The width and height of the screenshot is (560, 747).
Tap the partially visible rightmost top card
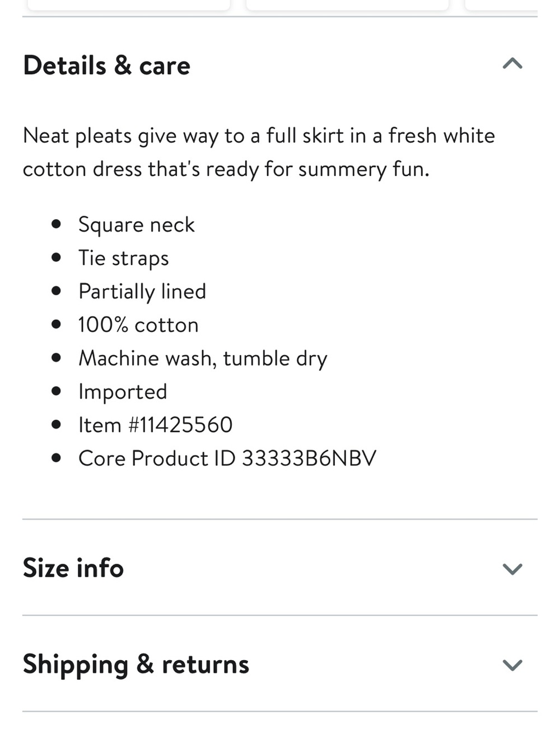(502, 5)
